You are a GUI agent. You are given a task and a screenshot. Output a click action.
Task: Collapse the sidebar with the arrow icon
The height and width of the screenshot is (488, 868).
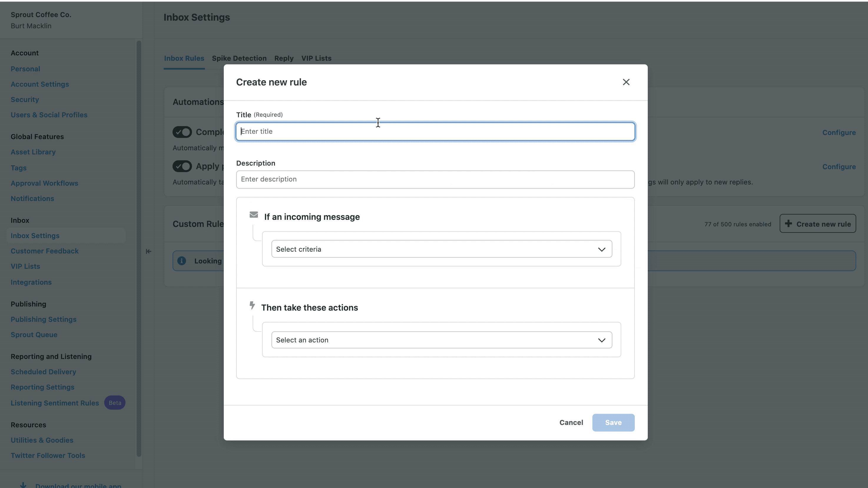[148, 252]
